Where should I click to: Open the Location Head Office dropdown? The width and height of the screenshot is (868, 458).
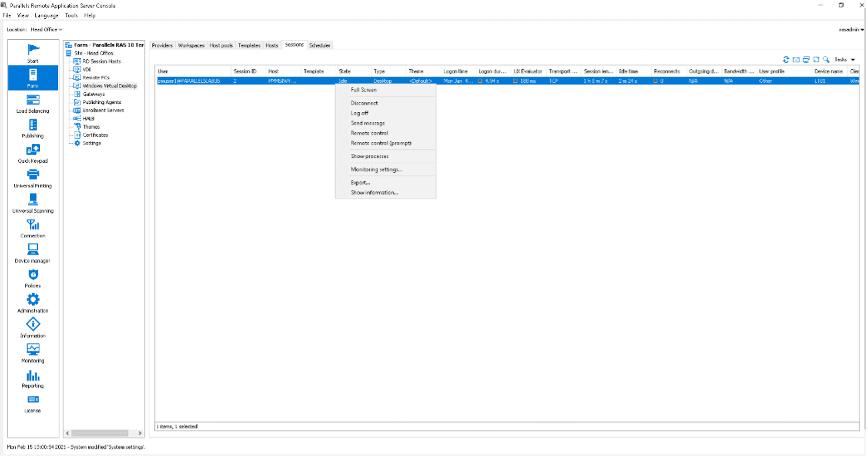(47, 29)
